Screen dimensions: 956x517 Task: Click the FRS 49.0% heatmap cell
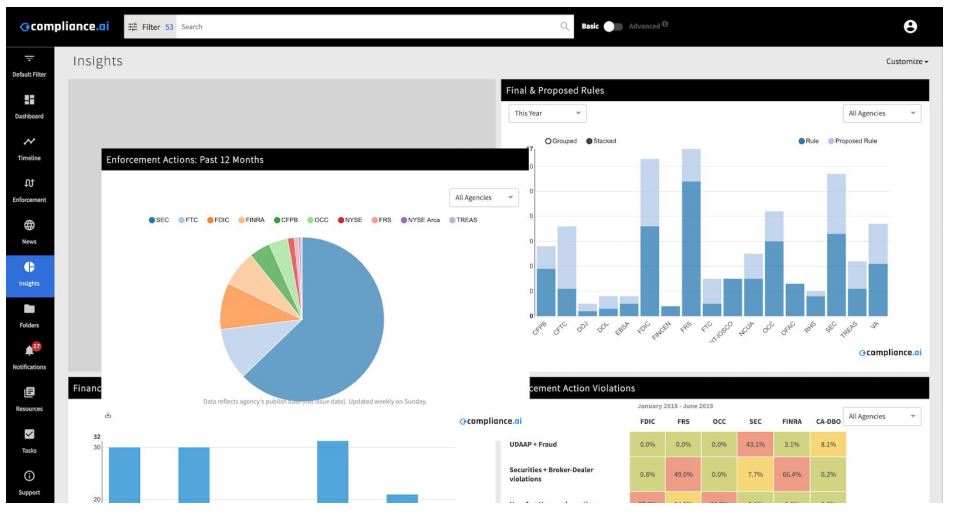(683, 474)
